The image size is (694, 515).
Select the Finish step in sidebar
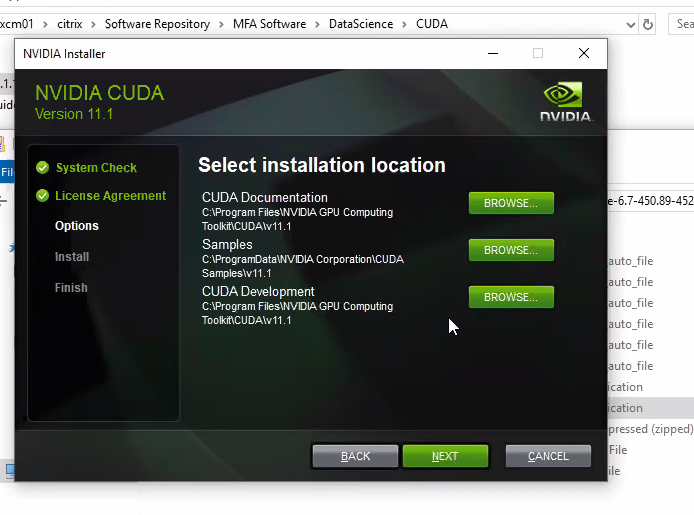(x=71, y=288)
